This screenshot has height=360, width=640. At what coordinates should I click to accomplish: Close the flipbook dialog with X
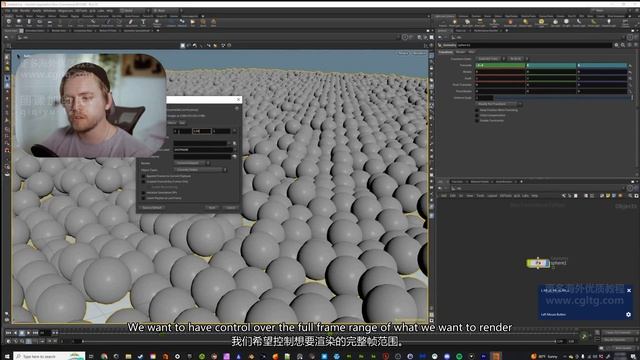[x=238, y=100]
